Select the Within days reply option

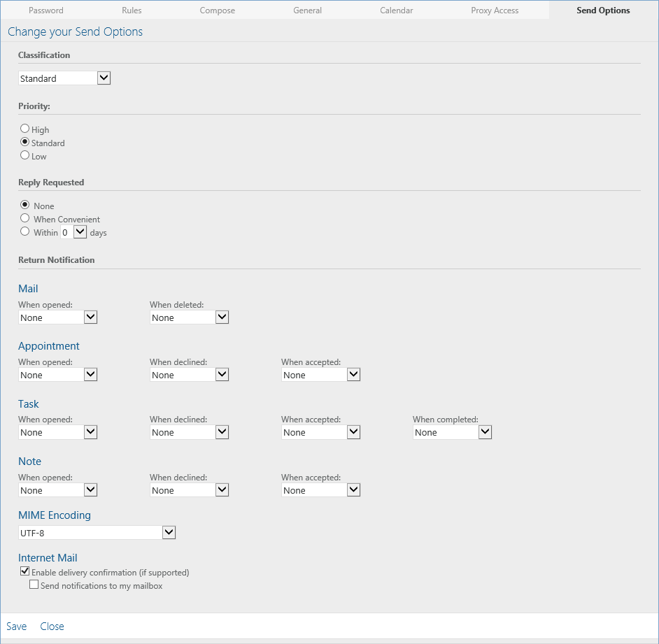24,231
